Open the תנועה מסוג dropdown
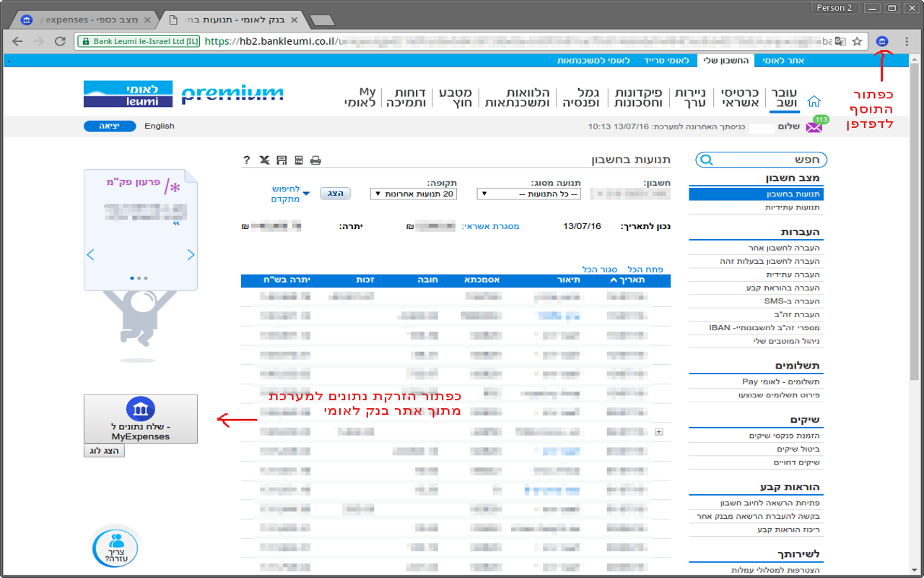This screenshot has height=578, width=924. [x=528, y=194]
